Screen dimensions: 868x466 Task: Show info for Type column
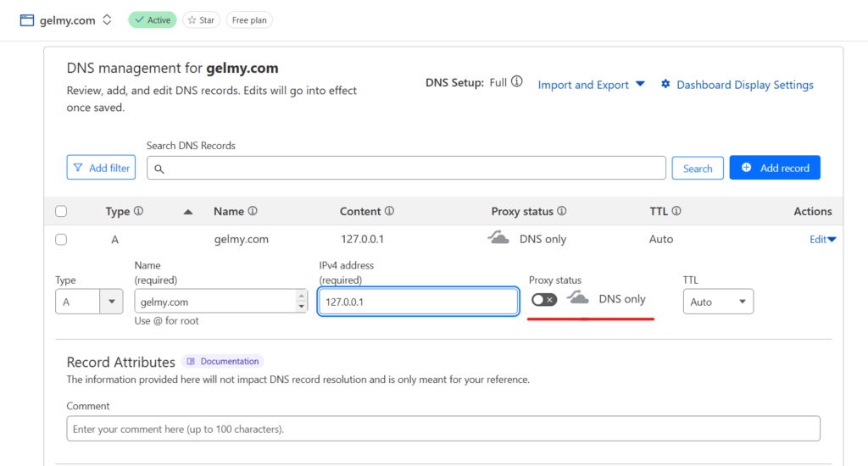click(138, 211)
